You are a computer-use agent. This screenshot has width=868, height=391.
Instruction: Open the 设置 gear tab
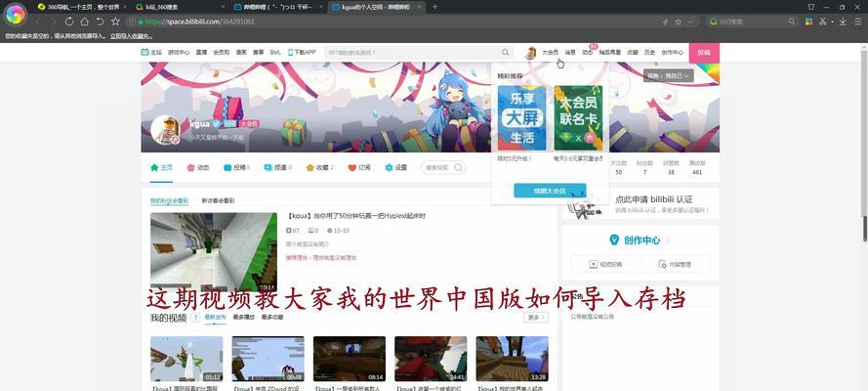[395, 167]
